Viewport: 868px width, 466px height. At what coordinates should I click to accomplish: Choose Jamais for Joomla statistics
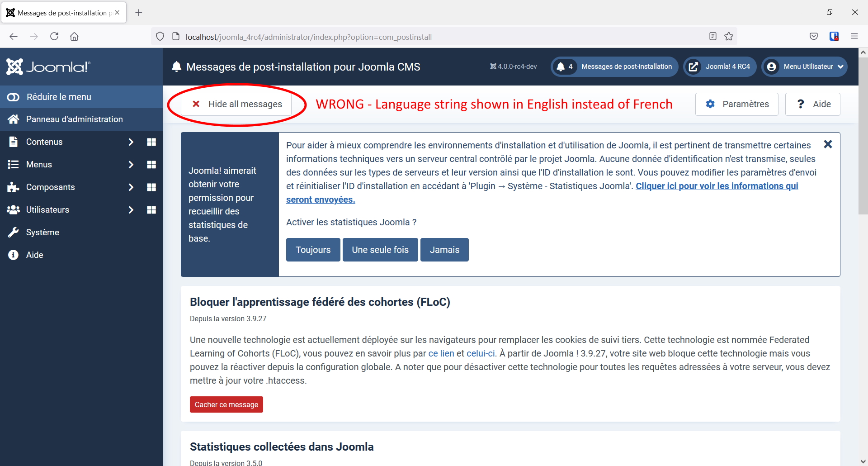point(444,250)
